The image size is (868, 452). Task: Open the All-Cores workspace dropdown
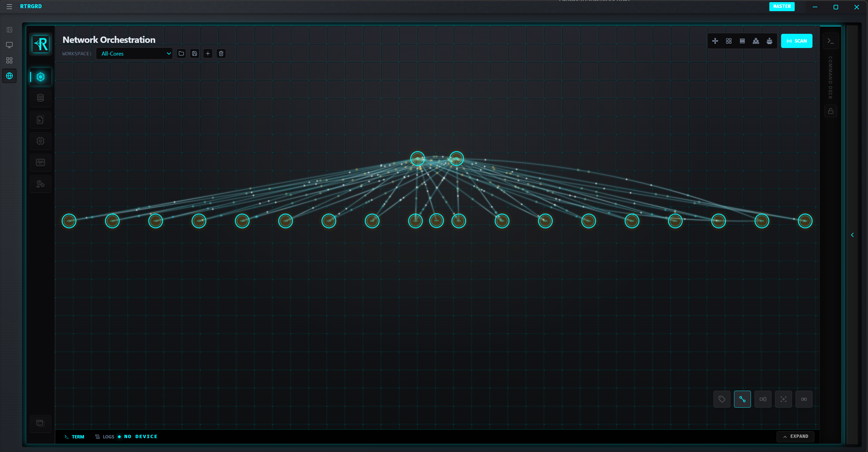134,53
